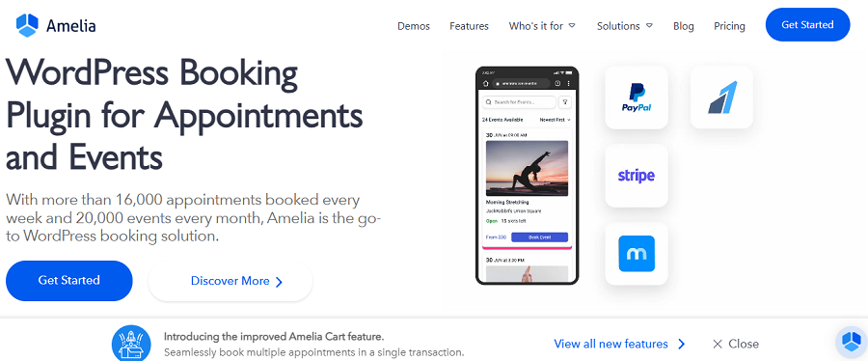Open the Pricing page
Screen dimensions: 868x361
tap(729, 26)
